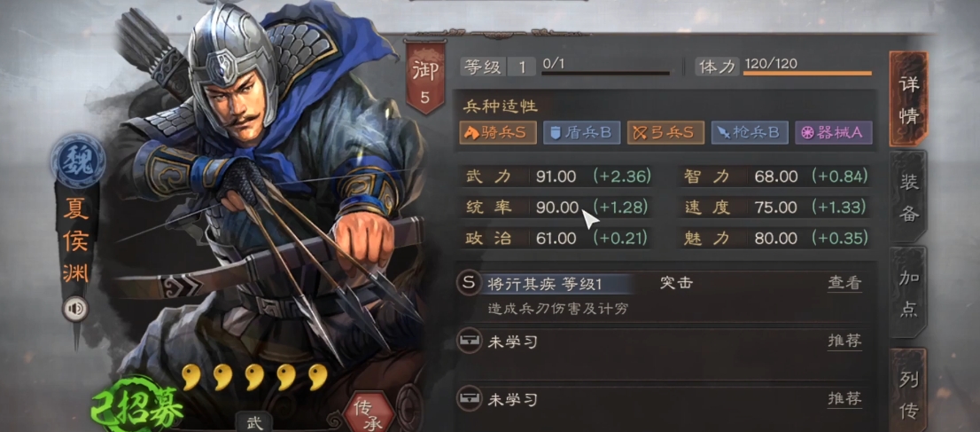Click 推荐 for the second empty skill
Image resolution: width=980 pixels, height=432 pixels.
845,399
